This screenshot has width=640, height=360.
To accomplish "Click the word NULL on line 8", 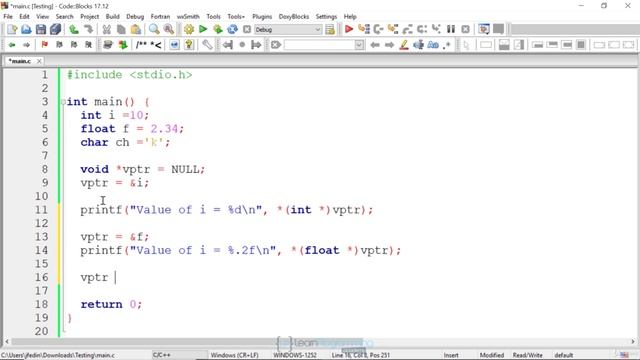I will (184, 169).
